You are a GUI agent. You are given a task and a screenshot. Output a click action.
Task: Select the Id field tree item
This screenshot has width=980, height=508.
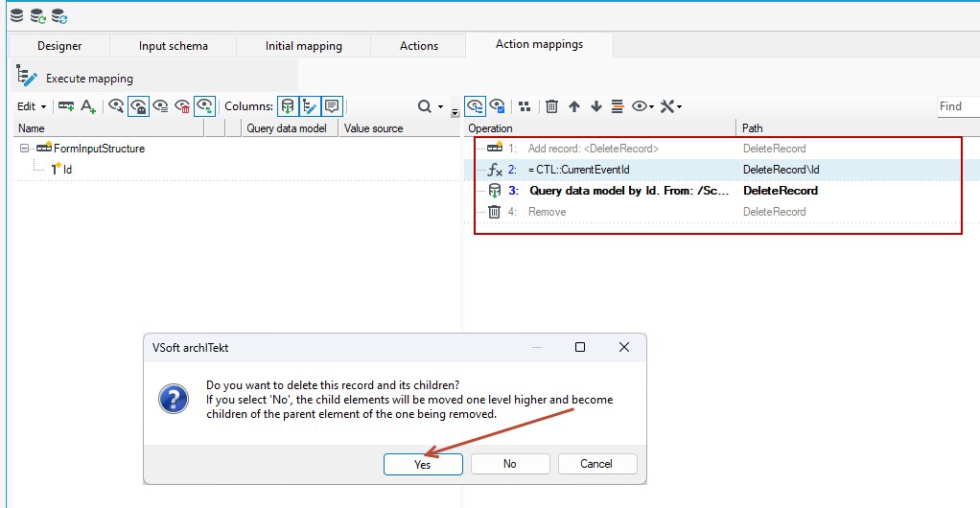(67, 170)
